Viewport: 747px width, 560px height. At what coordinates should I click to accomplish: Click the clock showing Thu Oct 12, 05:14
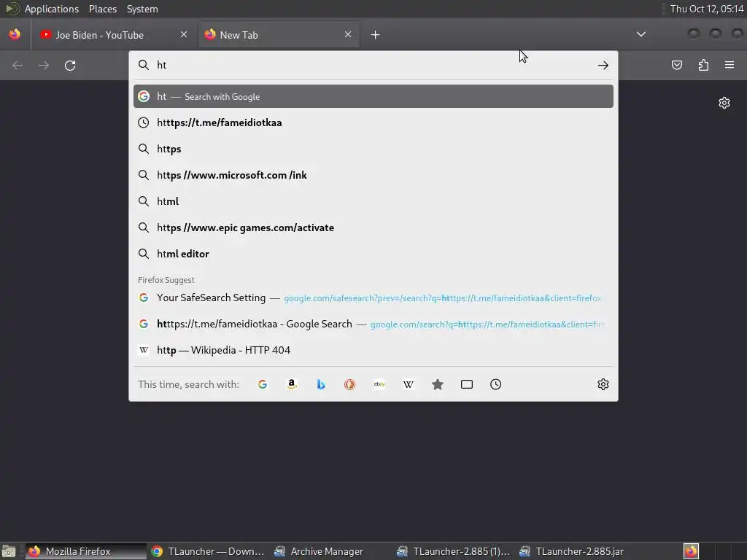706,9
